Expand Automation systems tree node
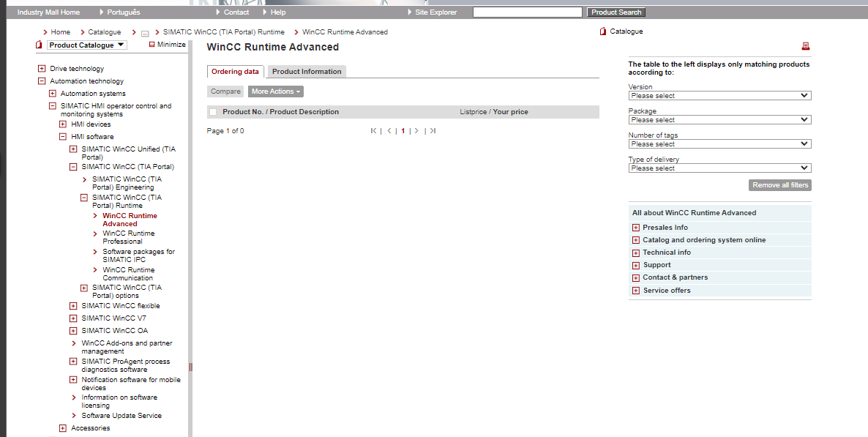This screenshot has height=437, width=868. click(x=52, y=94)
